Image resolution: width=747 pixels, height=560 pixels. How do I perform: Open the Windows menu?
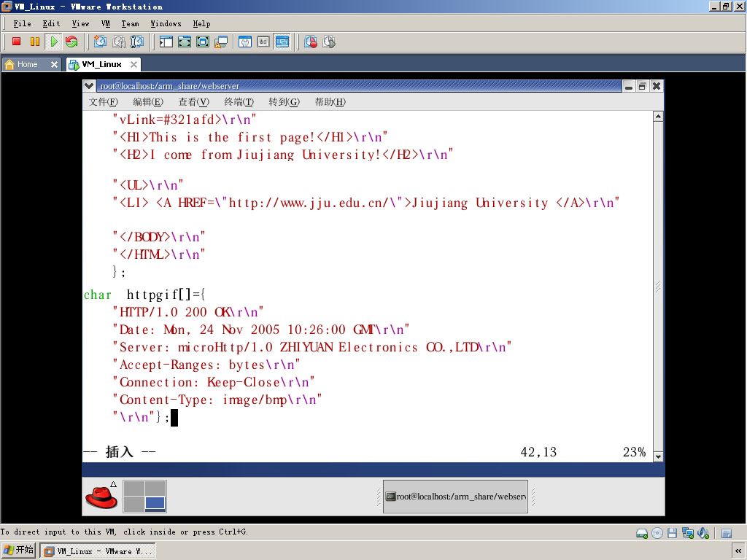click(x=166, y=24)
